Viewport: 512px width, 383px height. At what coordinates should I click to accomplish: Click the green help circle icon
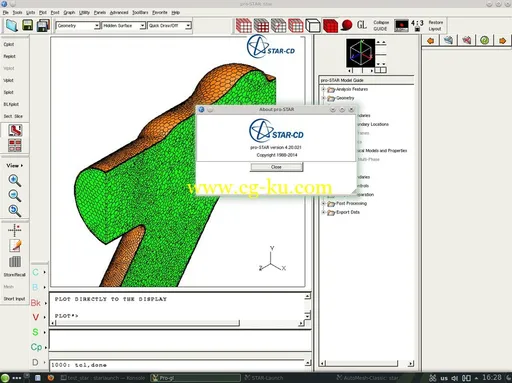point(484,40)
